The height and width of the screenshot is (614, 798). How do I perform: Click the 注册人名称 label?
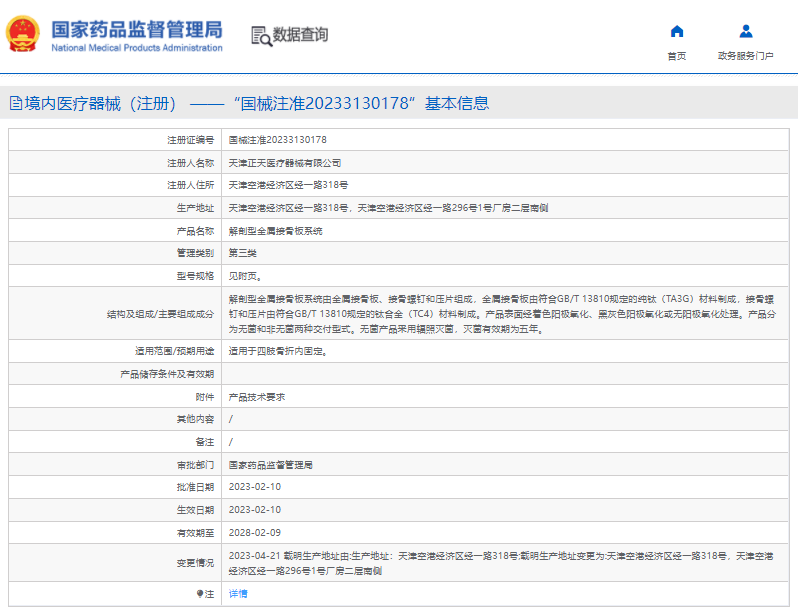pyautogui.click(x=191, y=163)
